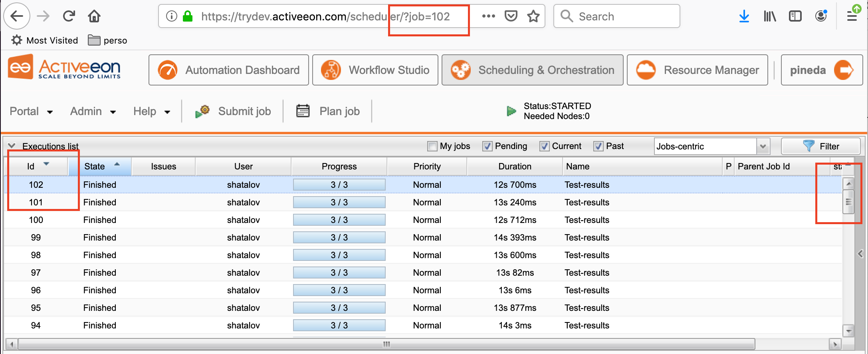
Task: Sort jobs by Id column
Action: point(36,166)
